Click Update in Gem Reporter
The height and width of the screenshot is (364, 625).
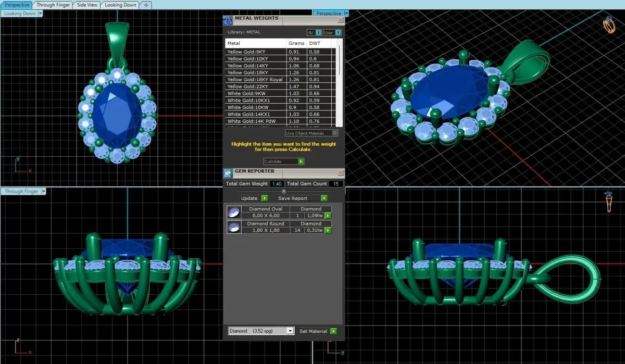(254, 198)
